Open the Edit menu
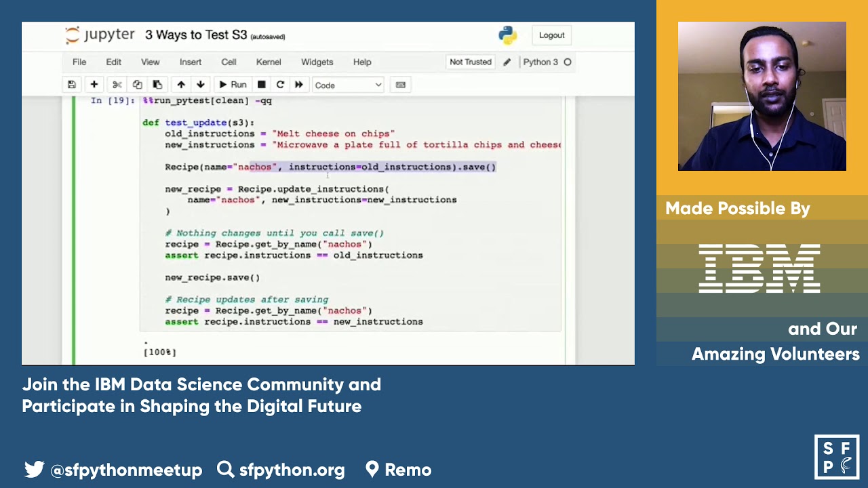Viewport: 868px width, 488px height. tap(113, 62)
